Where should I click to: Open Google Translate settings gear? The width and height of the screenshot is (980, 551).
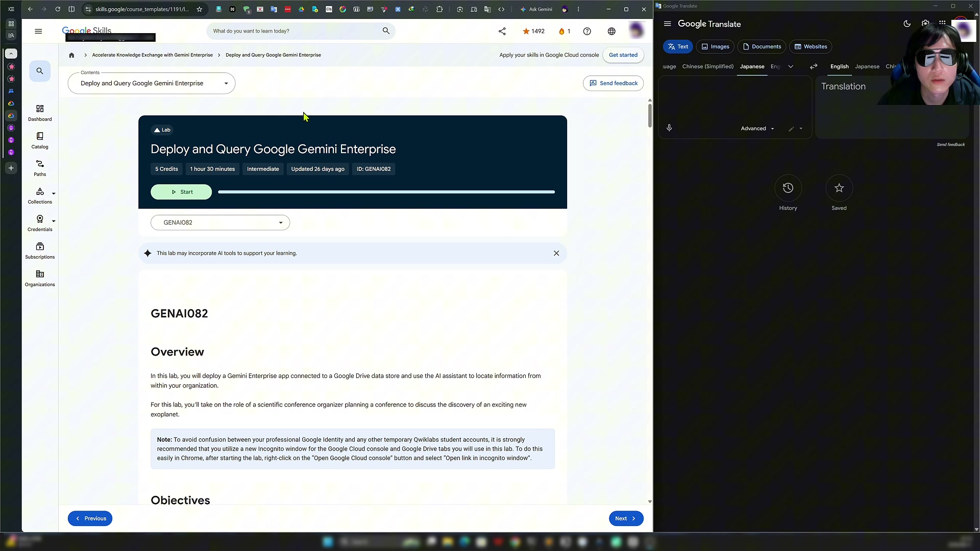point(925,23)
